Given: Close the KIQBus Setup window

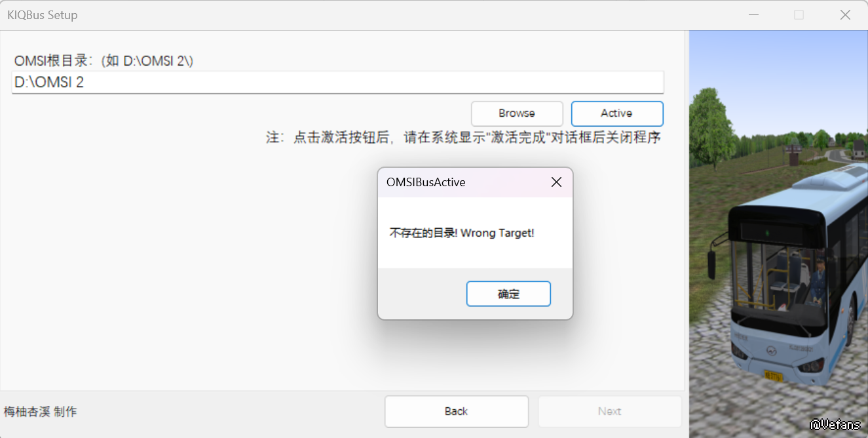Looking at the screenshot, I should pos(845,15).
